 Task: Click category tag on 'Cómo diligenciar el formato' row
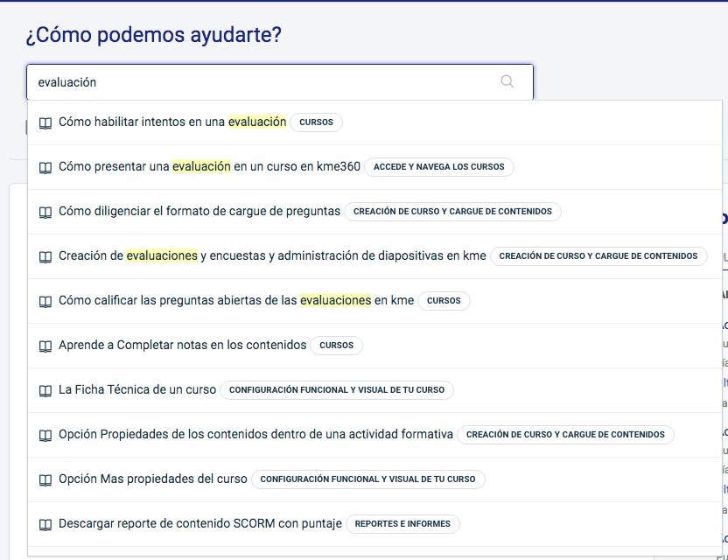pos(452,211)
